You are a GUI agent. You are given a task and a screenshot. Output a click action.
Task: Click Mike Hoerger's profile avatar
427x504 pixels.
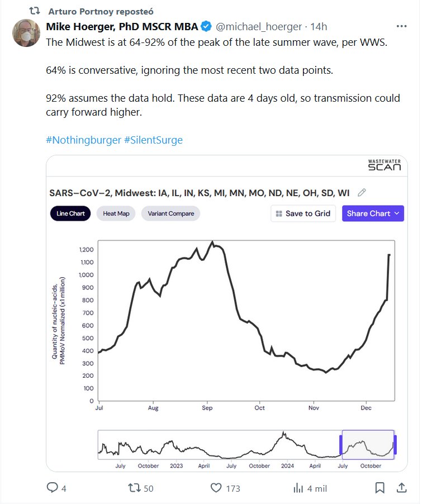pos(26,33)
